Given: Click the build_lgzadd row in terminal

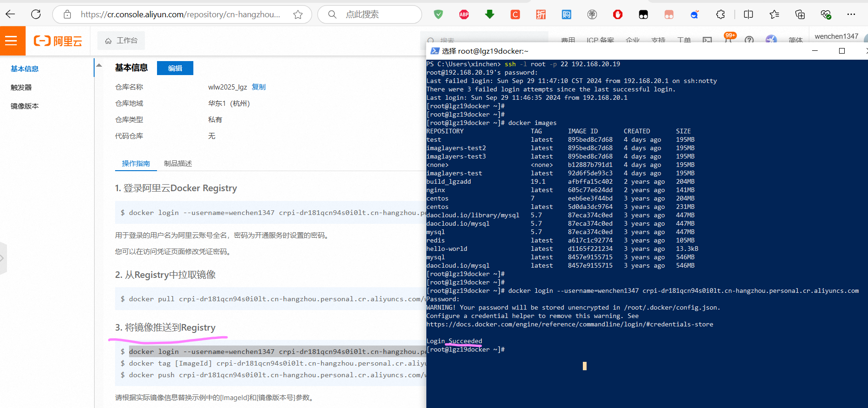Looking at the screenshot, I should tap(560, 181).
